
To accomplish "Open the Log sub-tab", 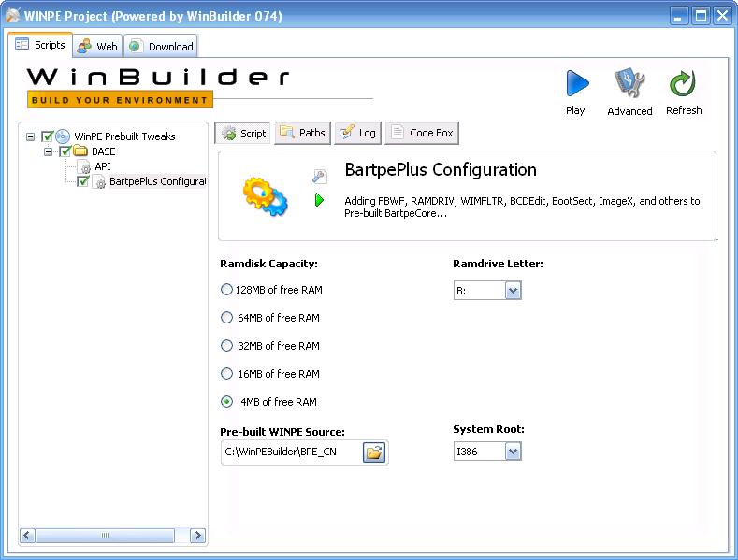I will pyautogui.click(x=357, y=133).
